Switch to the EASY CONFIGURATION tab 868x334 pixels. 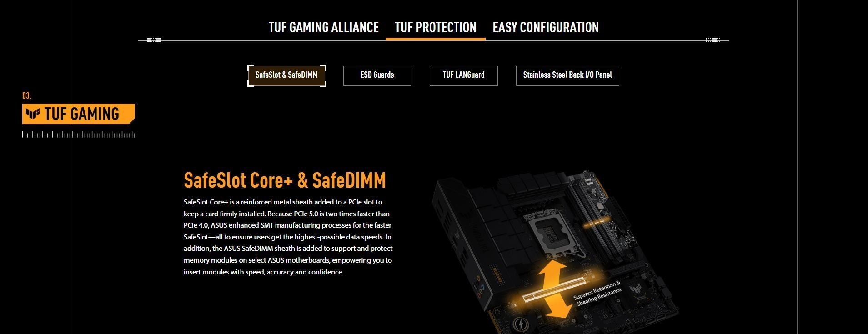point(546,27)
